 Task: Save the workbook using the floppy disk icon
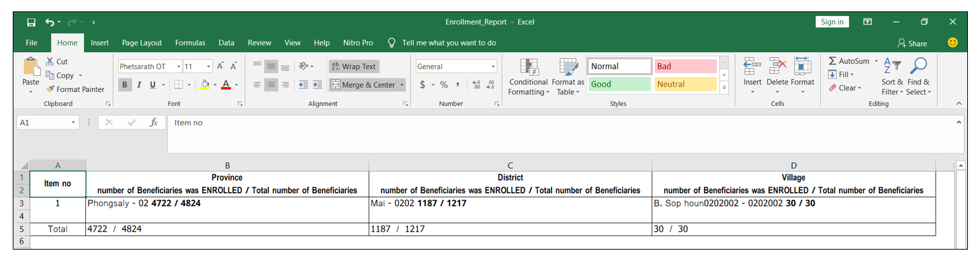pyautogui.click(x=31, y=22)
